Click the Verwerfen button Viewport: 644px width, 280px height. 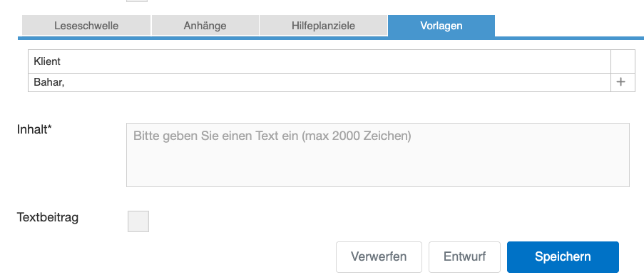[379, 257]
